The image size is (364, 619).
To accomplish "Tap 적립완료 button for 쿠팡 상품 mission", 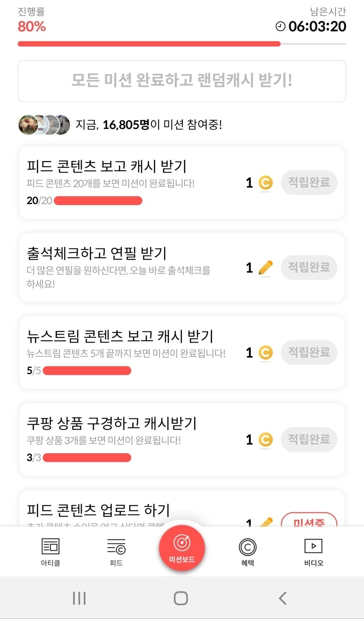I will [x=309, y=439].
